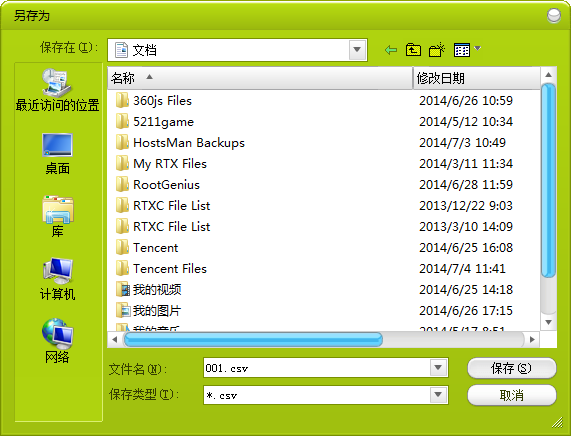Select the 我的图片 name
This screenshot has width=571, height=436.
coord(157,311)
